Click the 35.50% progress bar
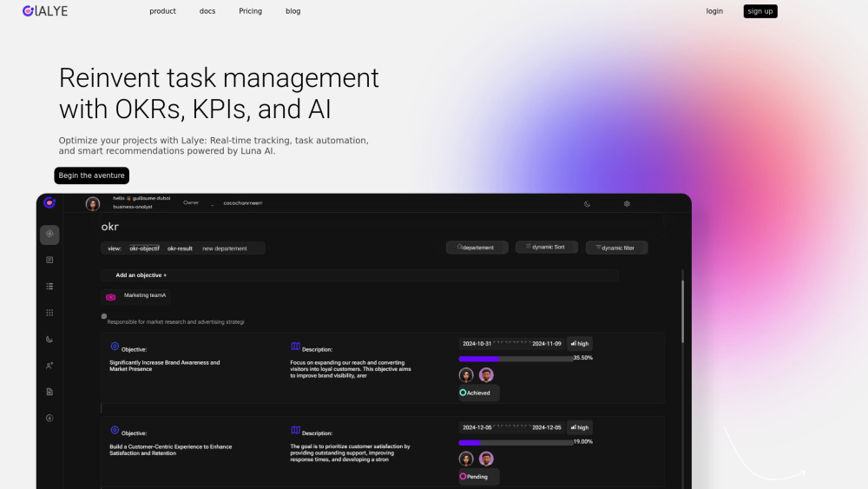 click(516, 358)
